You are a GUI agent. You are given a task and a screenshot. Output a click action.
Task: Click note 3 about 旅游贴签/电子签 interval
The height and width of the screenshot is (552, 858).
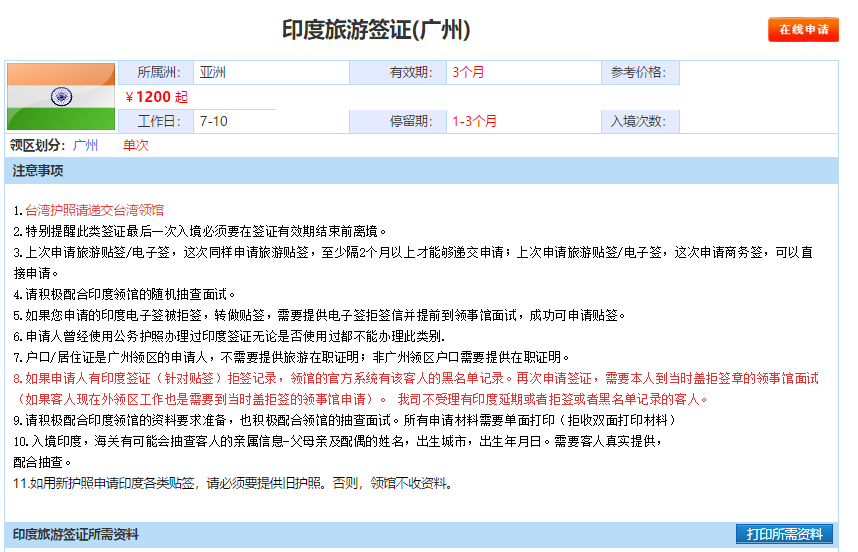click(413, 263)
